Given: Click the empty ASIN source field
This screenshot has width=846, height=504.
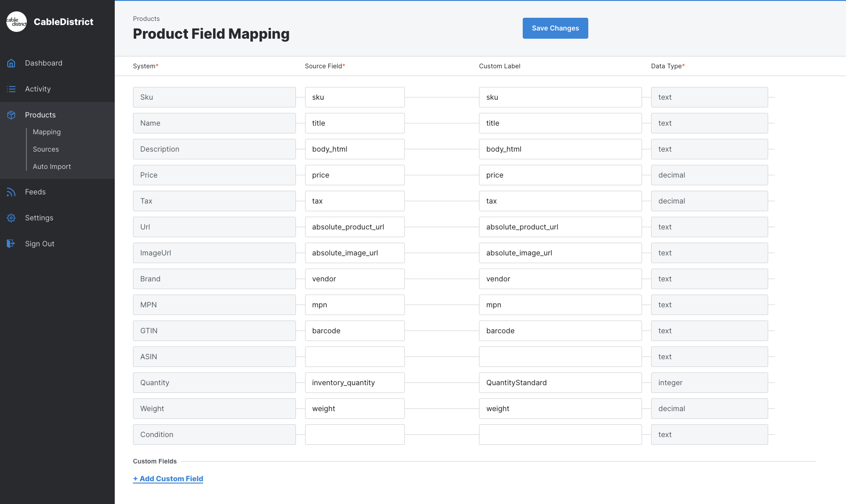Looking at the screenshot, I should pos(354,357).
